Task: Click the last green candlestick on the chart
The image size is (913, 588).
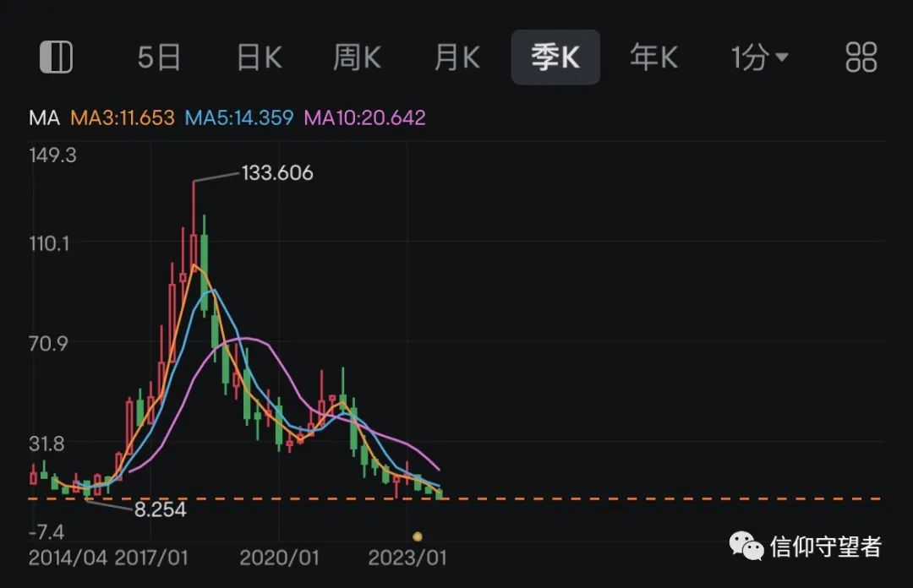Action: coord(439,494)
